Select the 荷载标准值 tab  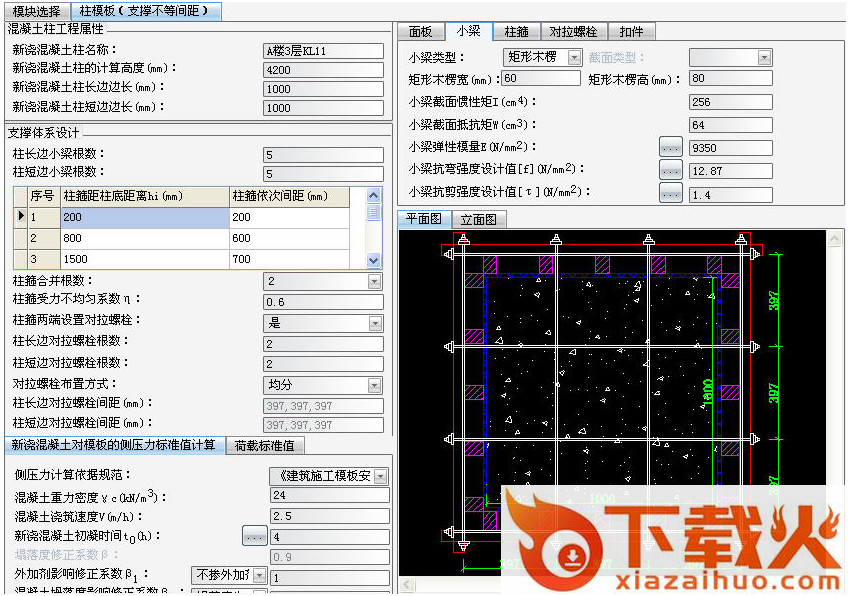[265, 445]
